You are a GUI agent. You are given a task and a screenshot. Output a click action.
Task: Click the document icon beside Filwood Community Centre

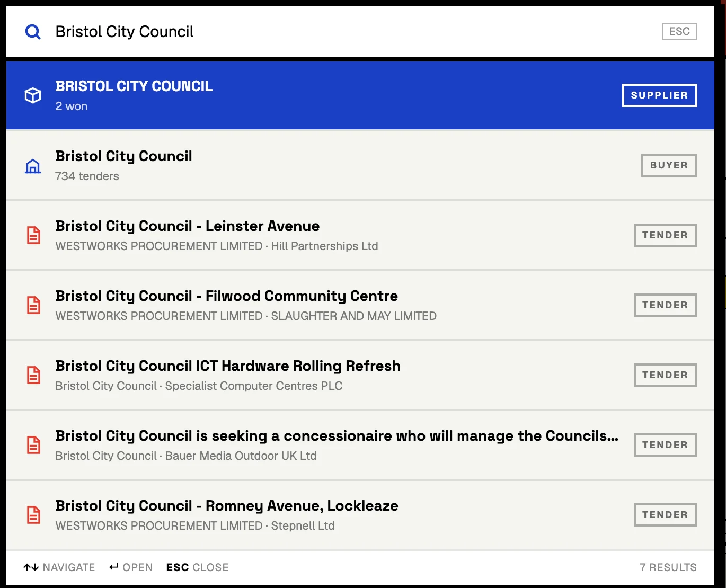pos(33,305)
